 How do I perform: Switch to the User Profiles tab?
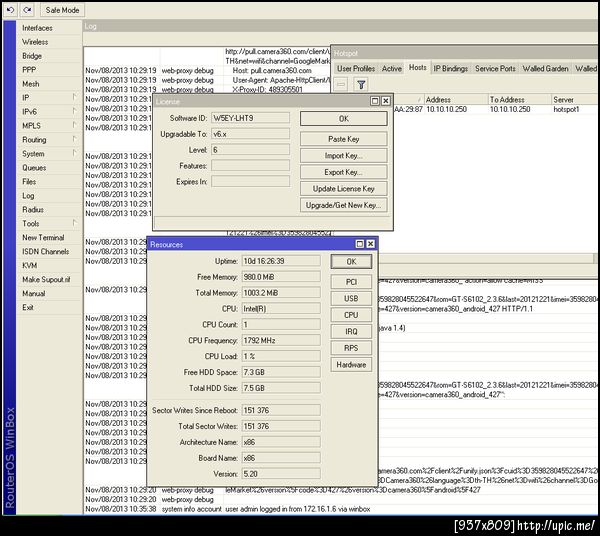(x=356, y=68)
